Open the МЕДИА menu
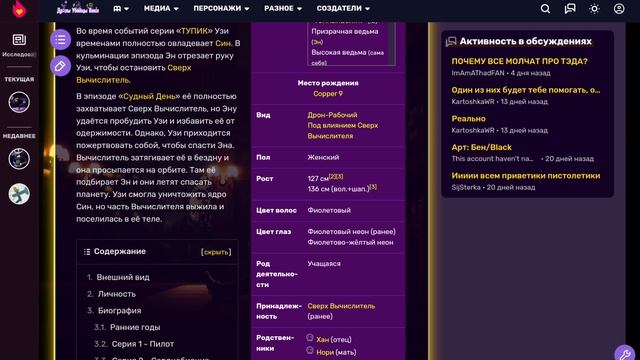This screenshot has width=640, height=360. click(x=161, y=9)
